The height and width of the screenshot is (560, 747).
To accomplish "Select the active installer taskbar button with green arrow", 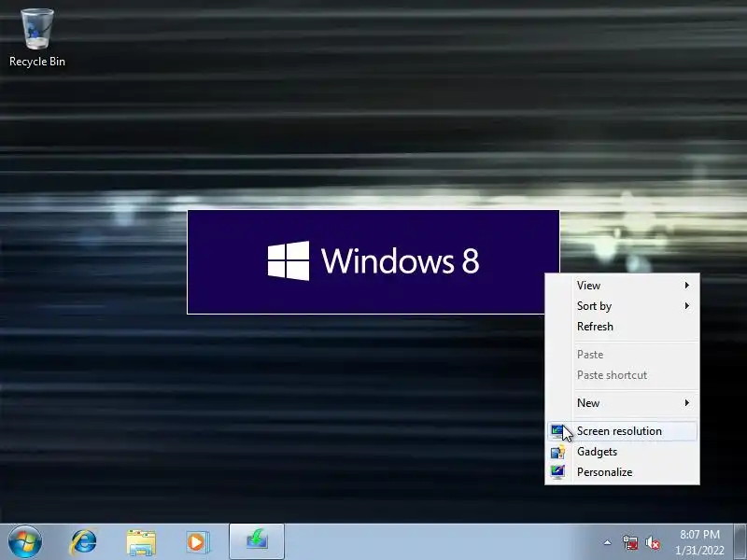I will [257, 541].
